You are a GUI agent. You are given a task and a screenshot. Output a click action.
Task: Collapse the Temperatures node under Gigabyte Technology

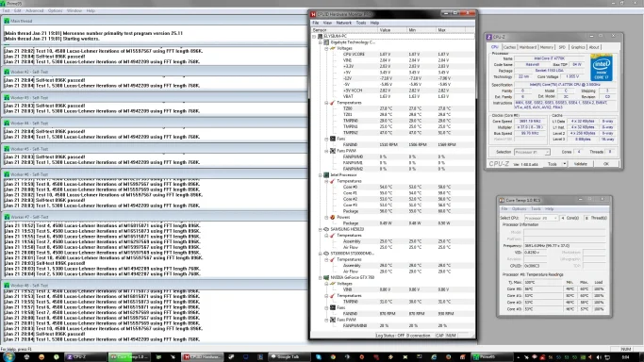[326, 103]
